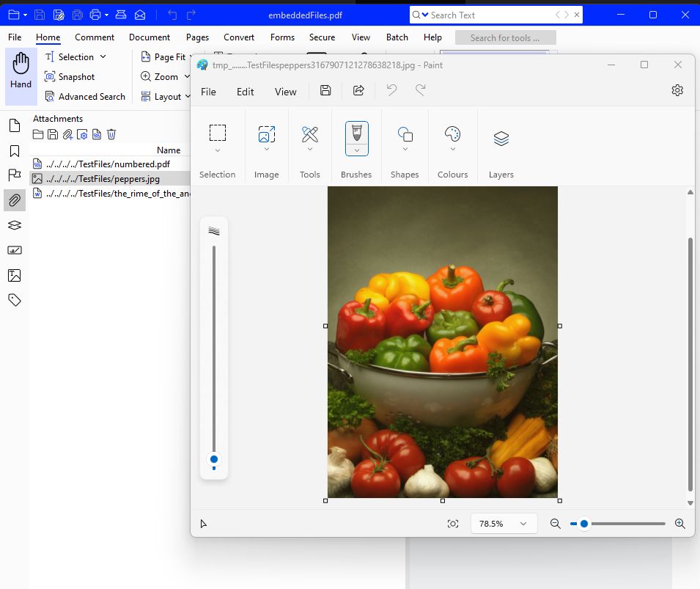Click the Paint zoom slider handle
Viewport: 700px width, 589px height.
pyautogui.click(x=584, y=523)
